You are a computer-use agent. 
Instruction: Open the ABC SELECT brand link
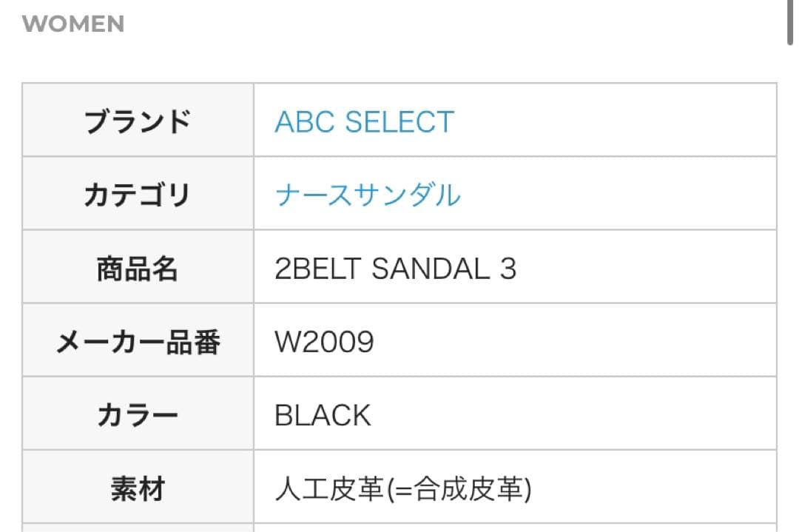364,121
